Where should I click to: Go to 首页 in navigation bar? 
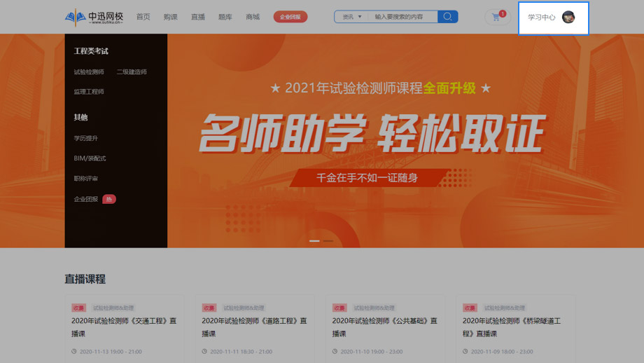143,17
